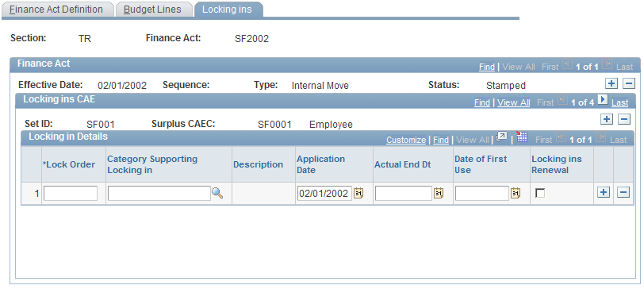
Task: Go to Last in Locking ins CAE
Action: (x=619, y=102)
